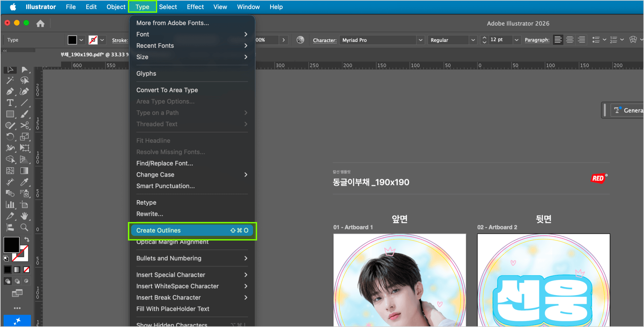This screenshot has width=644, height=327.
Task: Set fill mode to None
Action: (27, 270)
